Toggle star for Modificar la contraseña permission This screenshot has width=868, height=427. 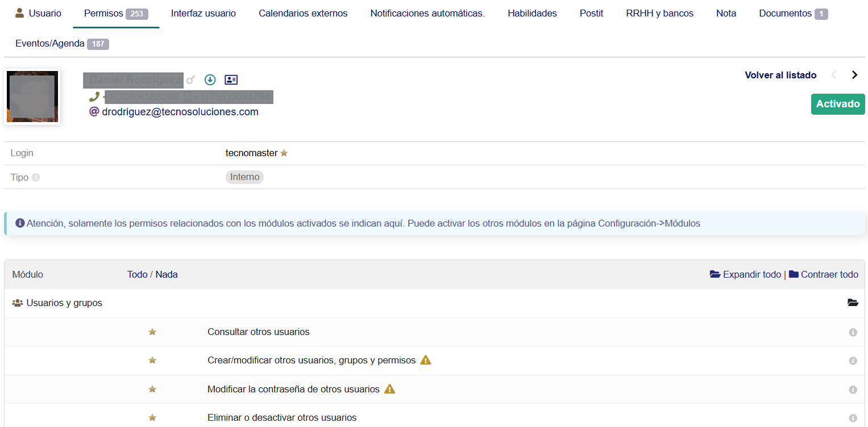click(152, 390)
